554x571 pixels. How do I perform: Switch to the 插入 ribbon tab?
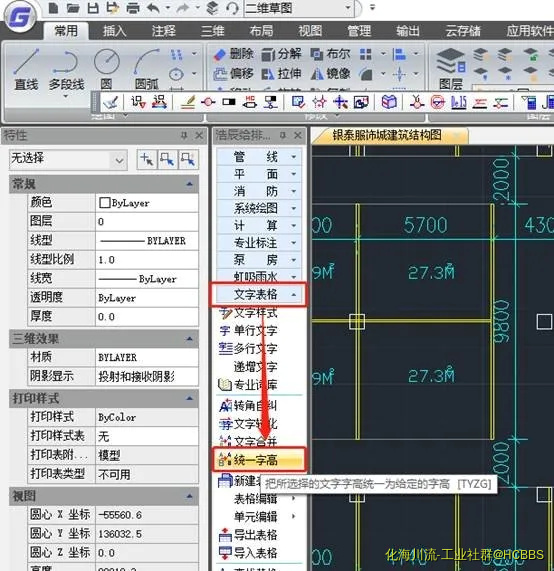(x=114, y=31)
